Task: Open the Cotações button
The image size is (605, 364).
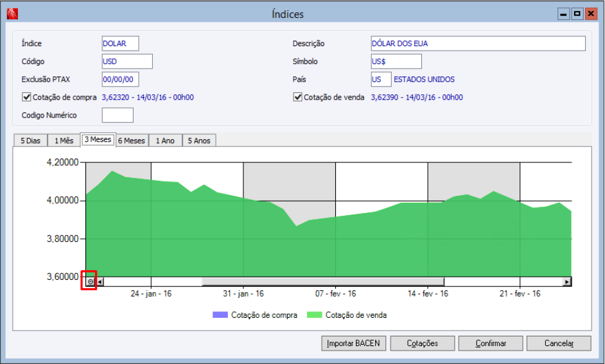Action: (x=423, y=343)
